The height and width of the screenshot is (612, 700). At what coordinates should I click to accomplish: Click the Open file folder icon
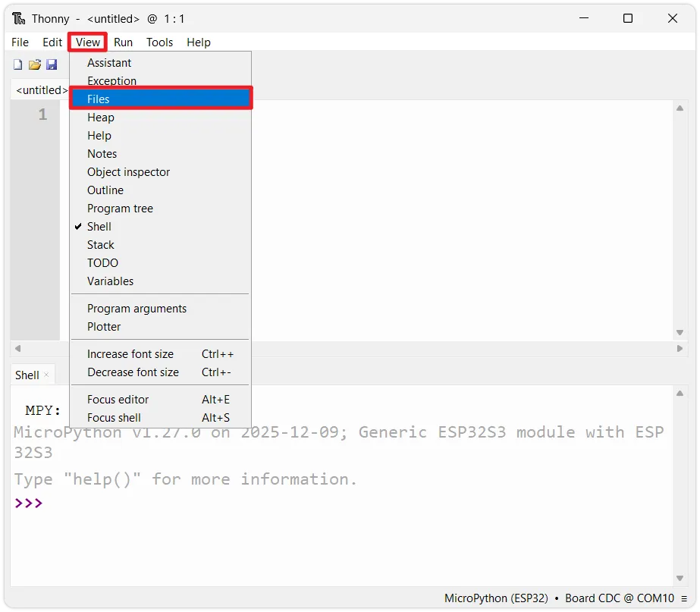35,65
